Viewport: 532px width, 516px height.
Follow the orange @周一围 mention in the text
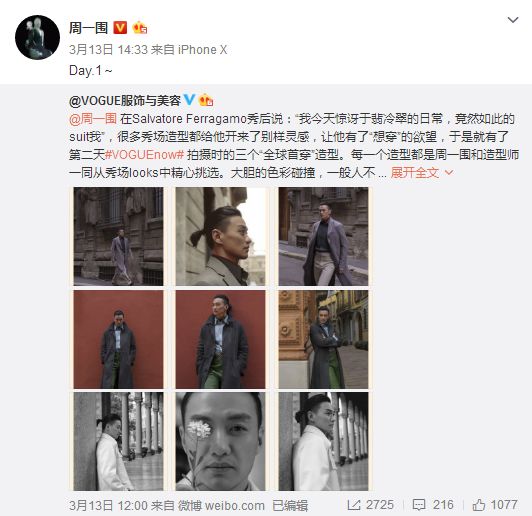pos(93,119)
